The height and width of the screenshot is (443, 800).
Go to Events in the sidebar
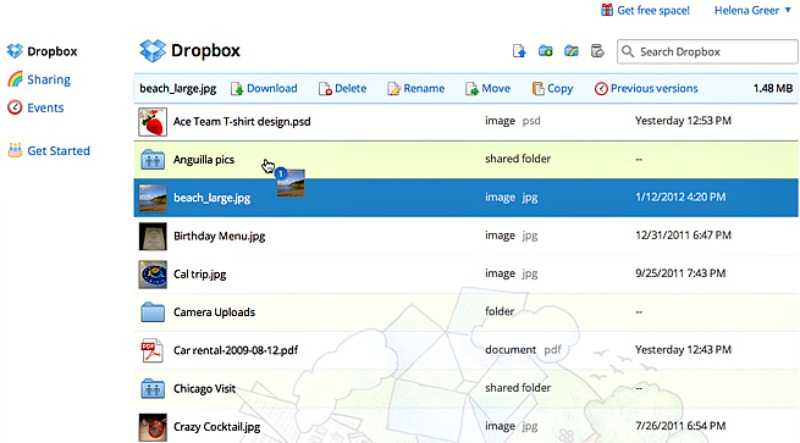point(45,107)
